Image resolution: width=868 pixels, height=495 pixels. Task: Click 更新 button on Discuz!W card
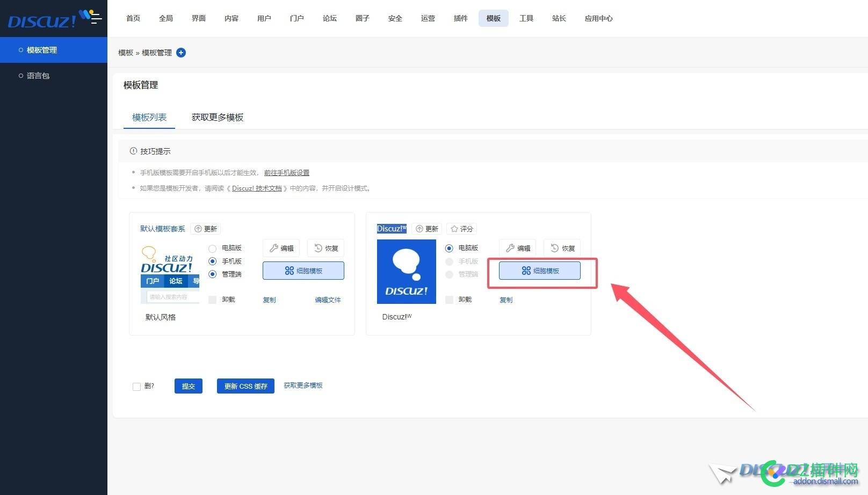428,229
